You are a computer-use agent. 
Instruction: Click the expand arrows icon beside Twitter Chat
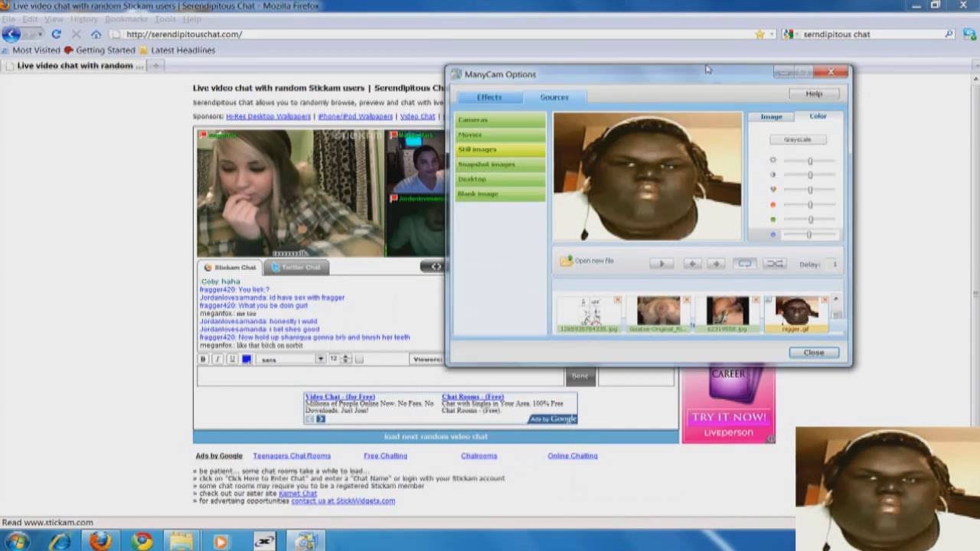tap(436, 266)
